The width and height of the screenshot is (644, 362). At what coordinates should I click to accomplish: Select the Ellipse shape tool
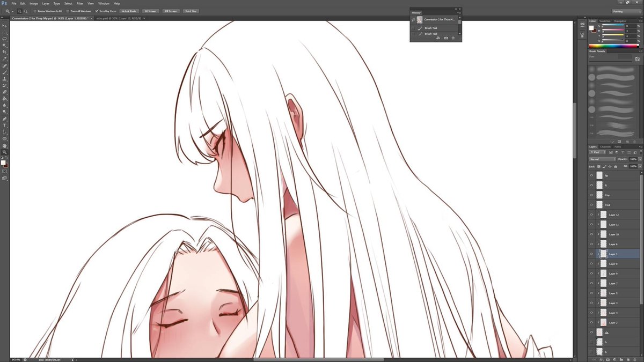5,138
